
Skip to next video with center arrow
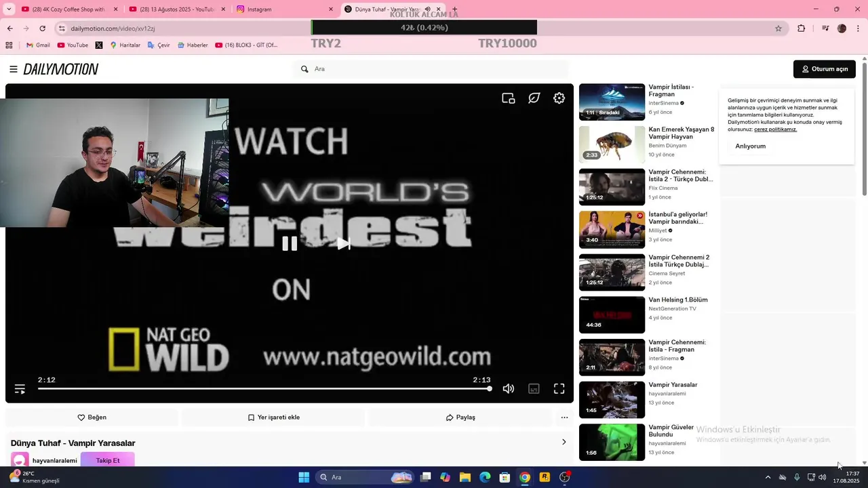344,244
